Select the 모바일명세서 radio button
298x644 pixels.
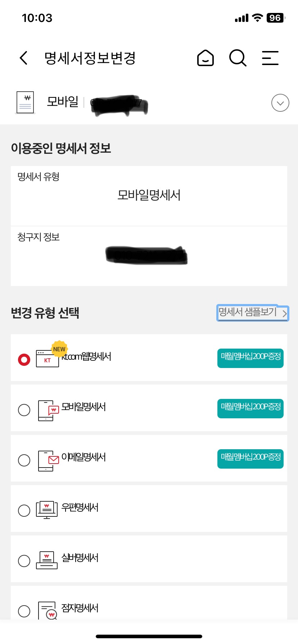pyautogui.click(x=24, y=410)
